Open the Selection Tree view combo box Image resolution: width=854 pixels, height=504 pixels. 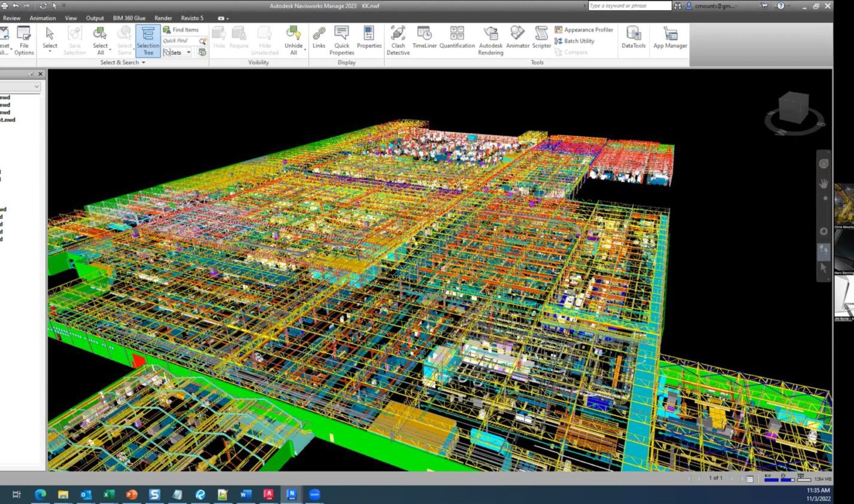(x=36, y=86)
